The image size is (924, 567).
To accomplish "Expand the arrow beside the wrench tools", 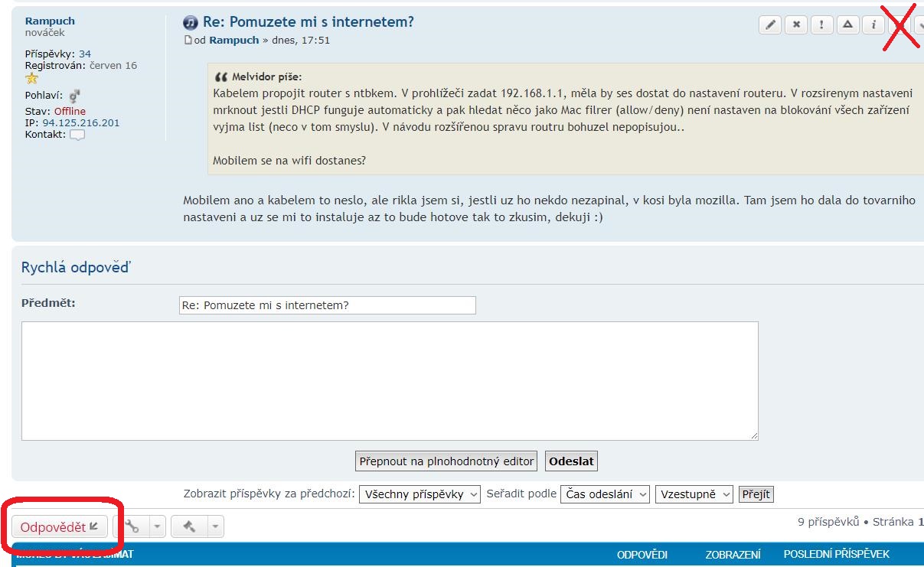I will 156,526.
